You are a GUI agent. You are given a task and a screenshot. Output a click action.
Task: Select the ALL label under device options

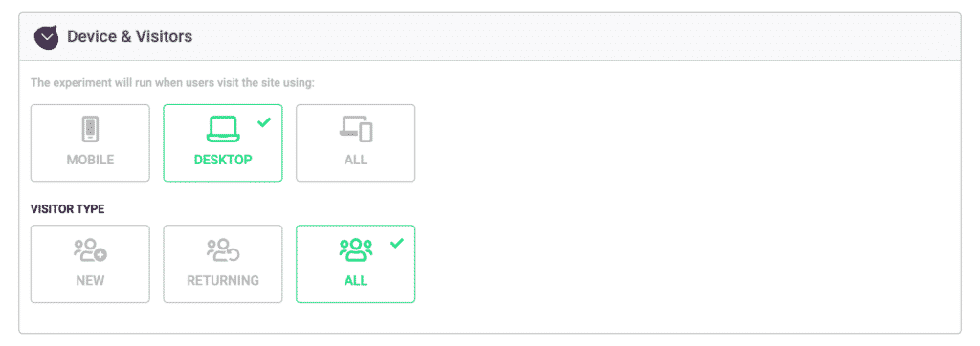pos(356,160)
